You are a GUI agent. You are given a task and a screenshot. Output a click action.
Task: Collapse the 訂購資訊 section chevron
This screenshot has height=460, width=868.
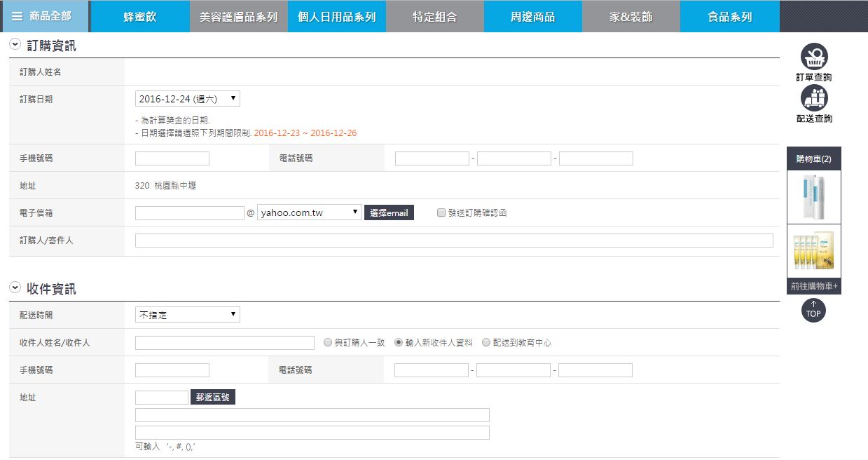pos(15,45)
